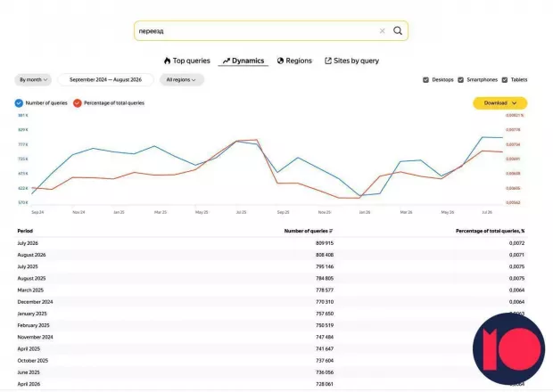Click the magnifier search icon
Screen dimensions: 553x392
click(398, 31)
